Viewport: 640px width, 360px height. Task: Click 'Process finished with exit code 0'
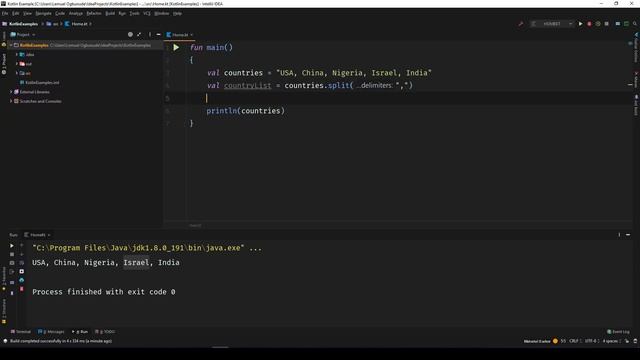pos(104,292)
